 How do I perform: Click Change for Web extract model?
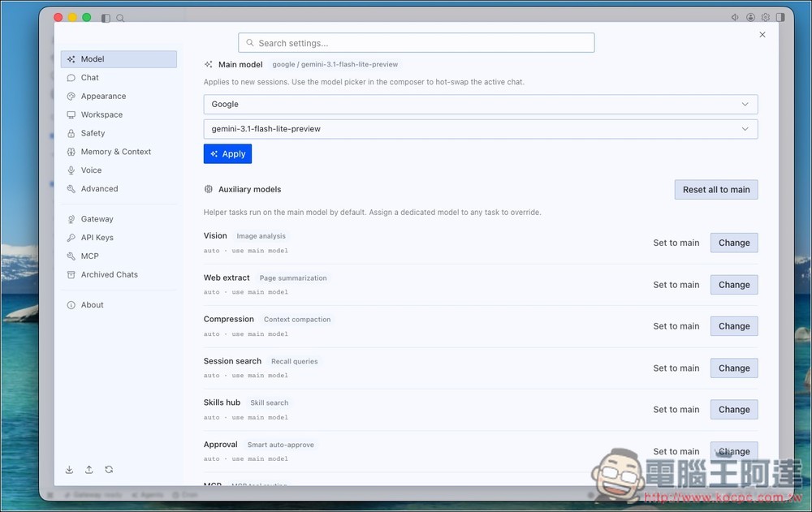point(734,285)
